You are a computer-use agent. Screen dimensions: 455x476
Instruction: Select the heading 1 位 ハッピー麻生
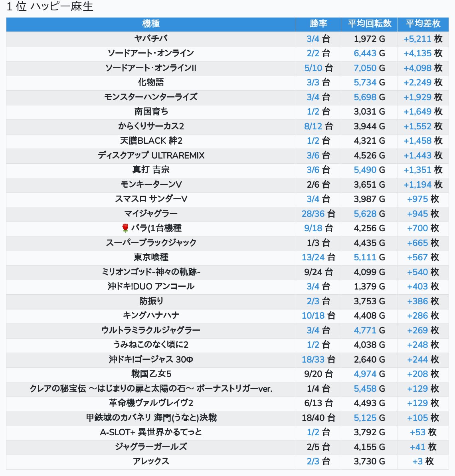[x=50, y=6]
